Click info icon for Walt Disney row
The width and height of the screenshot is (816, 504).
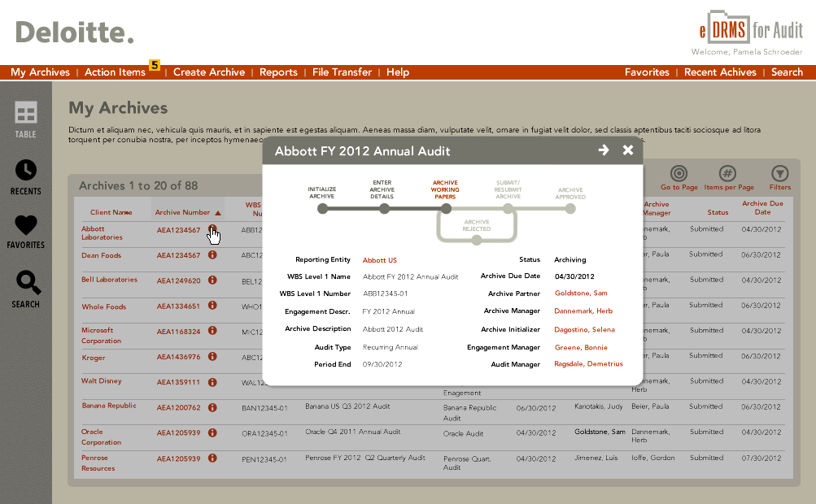pos(212,382)
